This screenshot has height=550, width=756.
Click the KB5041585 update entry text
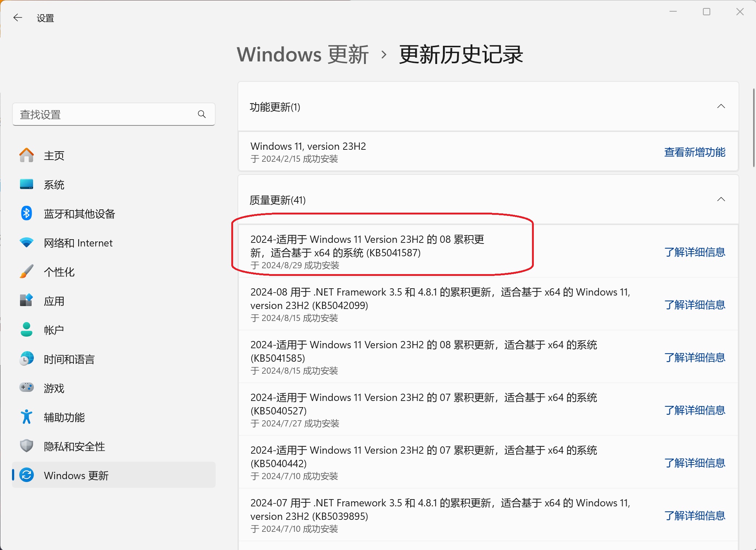[x=424, y=351]
